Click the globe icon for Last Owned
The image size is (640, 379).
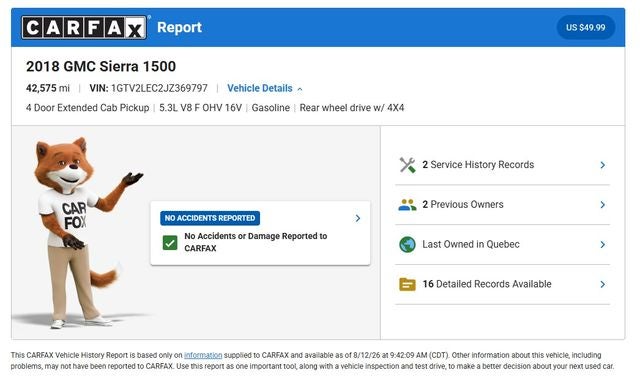coord(407,244)
